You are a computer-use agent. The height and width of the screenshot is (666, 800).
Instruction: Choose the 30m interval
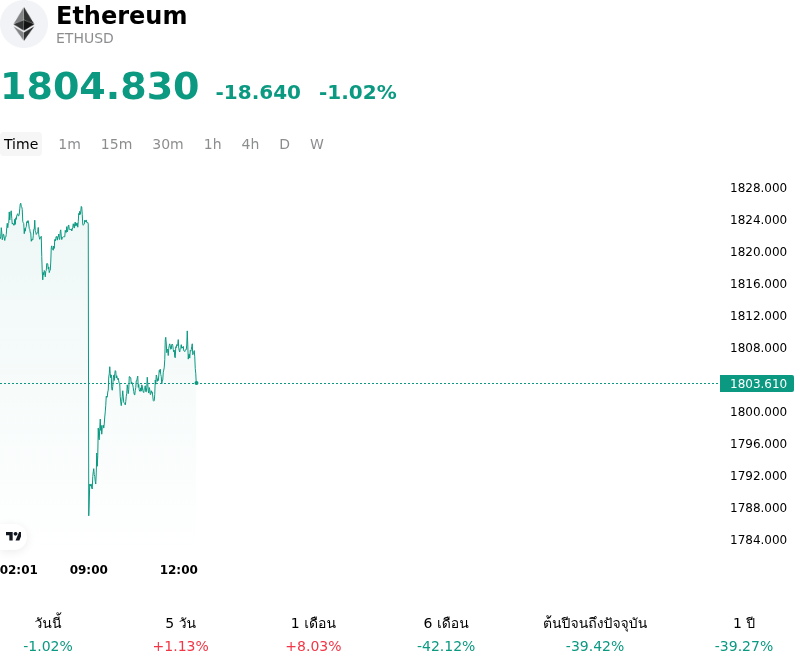(168, 144)
